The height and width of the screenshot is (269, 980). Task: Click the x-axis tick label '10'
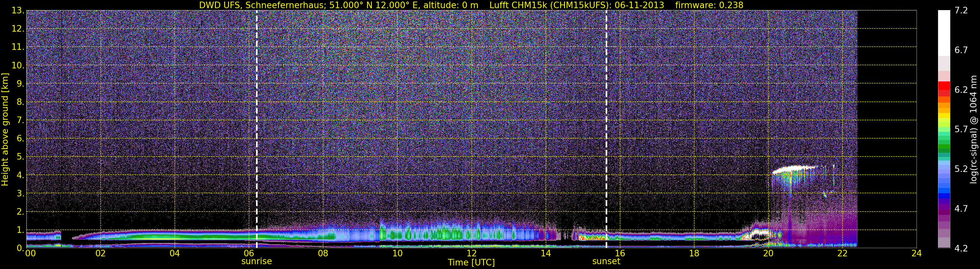[397, 253]
